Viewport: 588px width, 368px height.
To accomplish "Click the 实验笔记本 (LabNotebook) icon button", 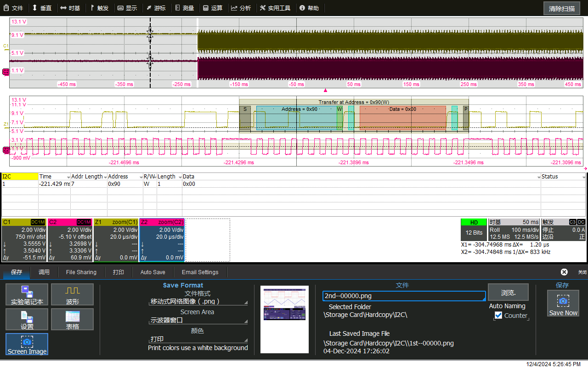I will pyautogui.click(x=27, y=294).
